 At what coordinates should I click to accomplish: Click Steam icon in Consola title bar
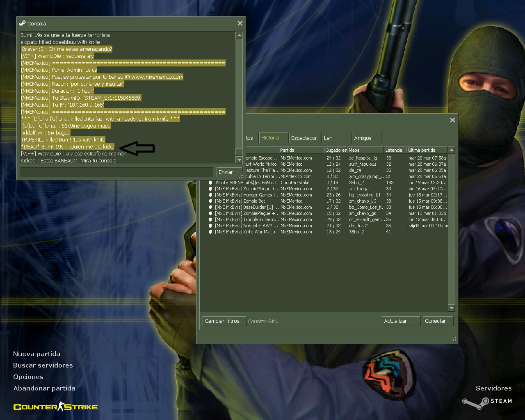(23, 23)
